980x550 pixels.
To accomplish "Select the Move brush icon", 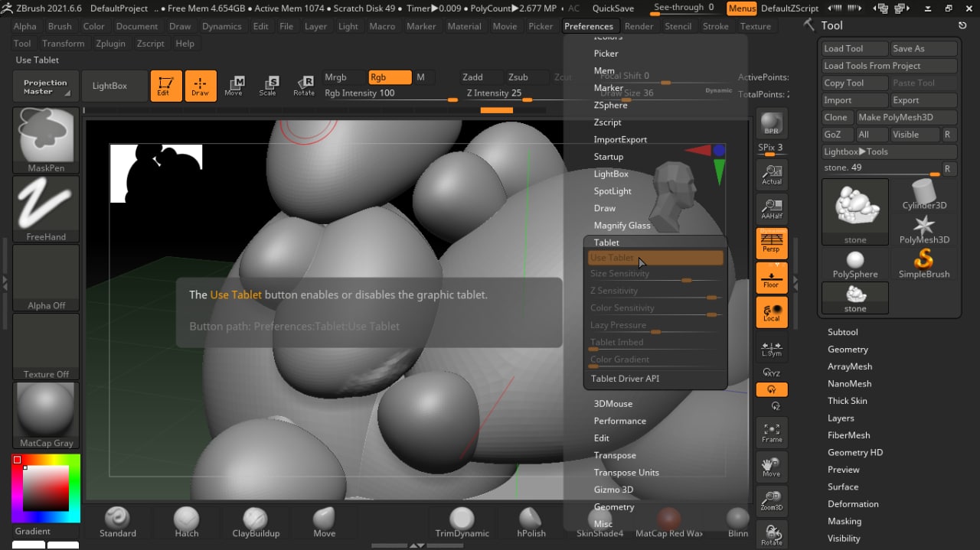I will click(x=324, y=522).
